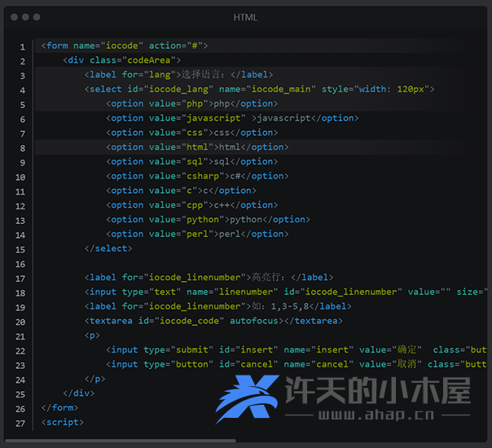Screen dimensions: 492x448
Task: Click the middle minimize window dot
Action: 25,17
